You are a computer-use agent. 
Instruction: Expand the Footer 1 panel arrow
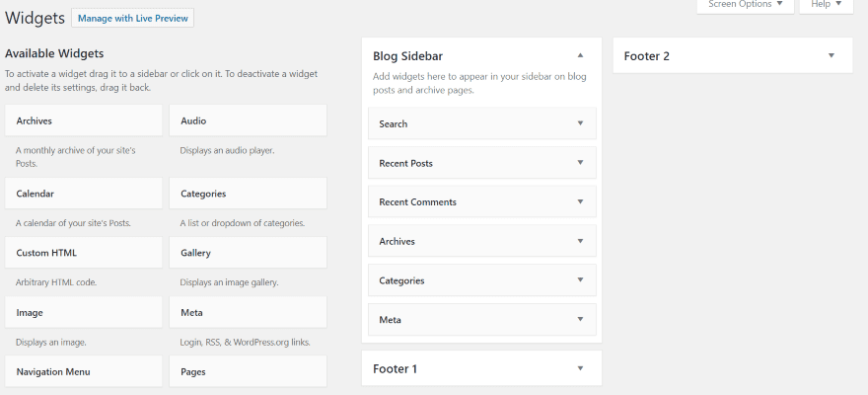tap(580, 368)
